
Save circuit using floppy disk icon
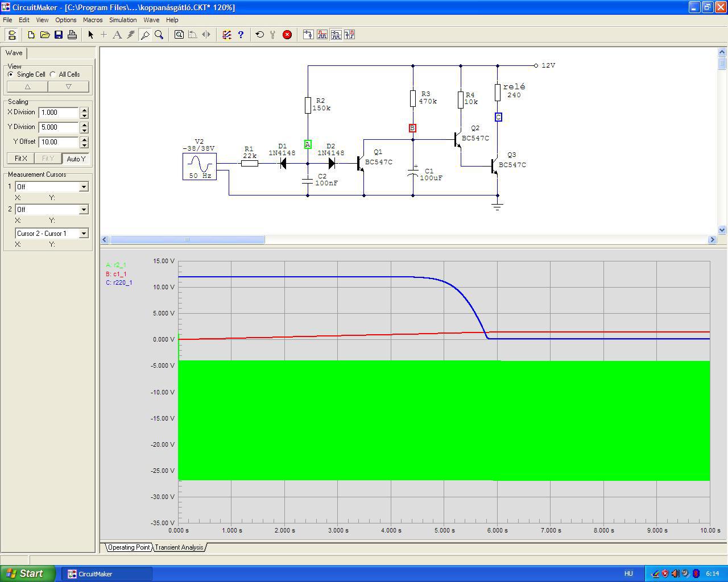click(x=59, y=35)
